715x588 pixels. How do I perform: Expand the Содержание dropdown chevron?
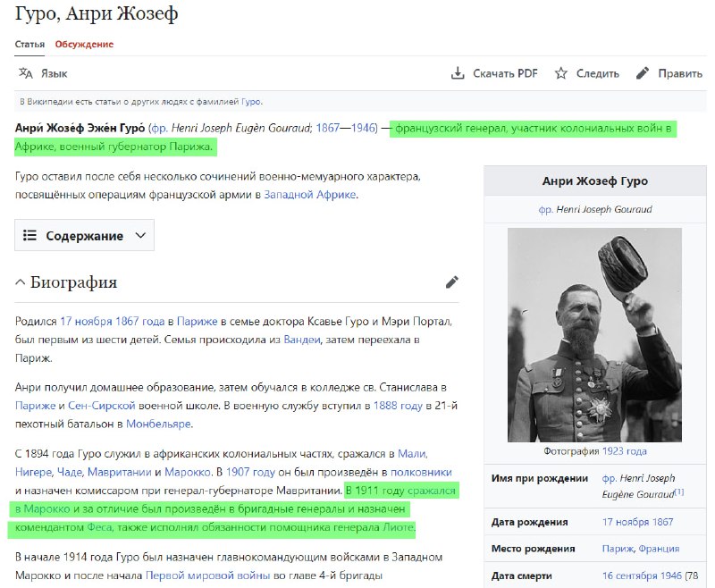tap(140, 235)
